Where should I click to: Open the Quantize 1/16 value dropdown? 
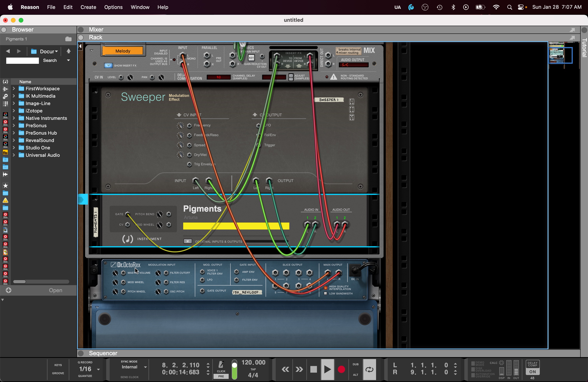98,369
